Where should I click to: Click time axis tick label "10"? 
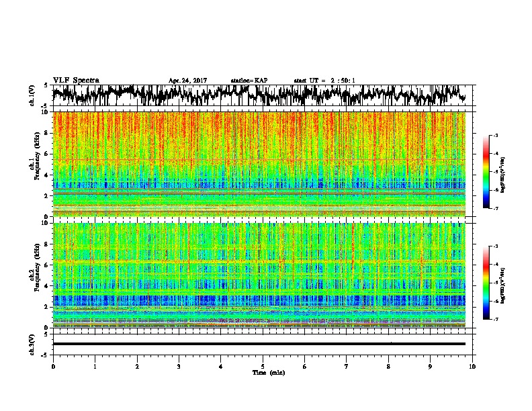[472, 367]
